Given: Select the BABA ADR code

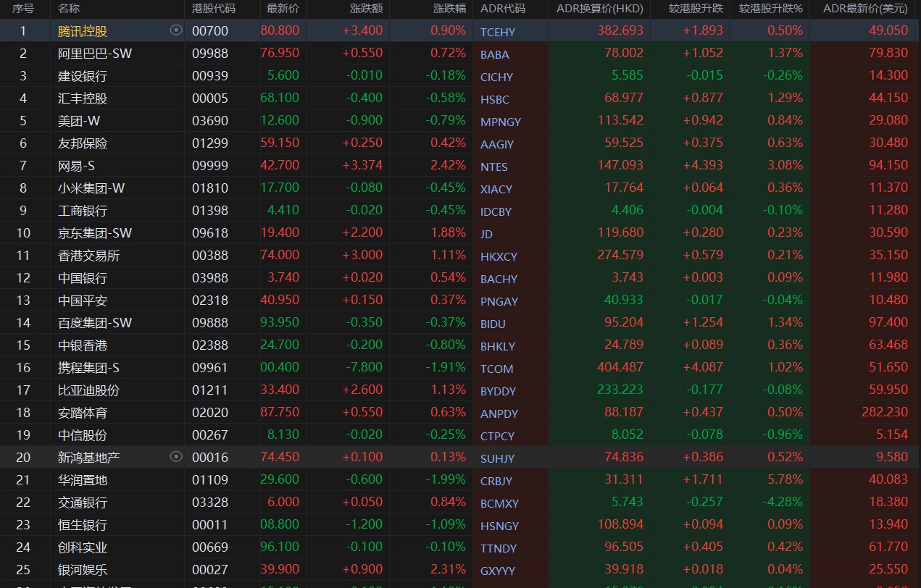Looking at the screenshot, I should 495,54.
